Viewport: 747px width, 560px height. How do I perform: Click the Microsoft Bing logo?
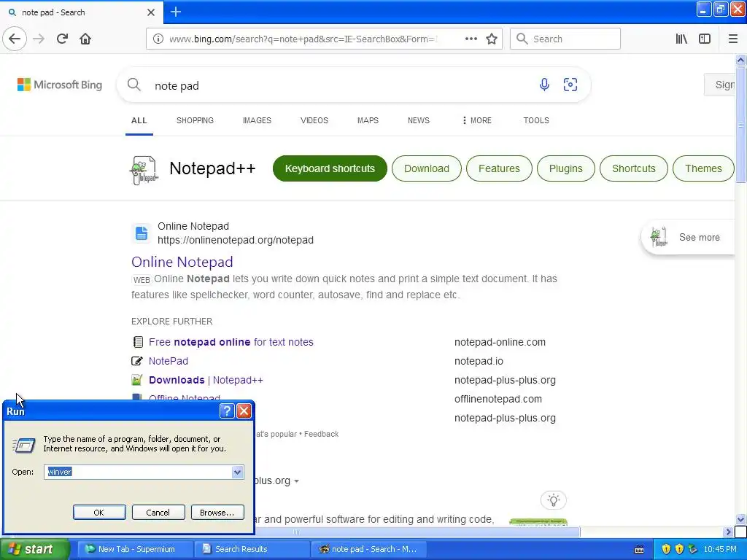click(x=60, y=85)
